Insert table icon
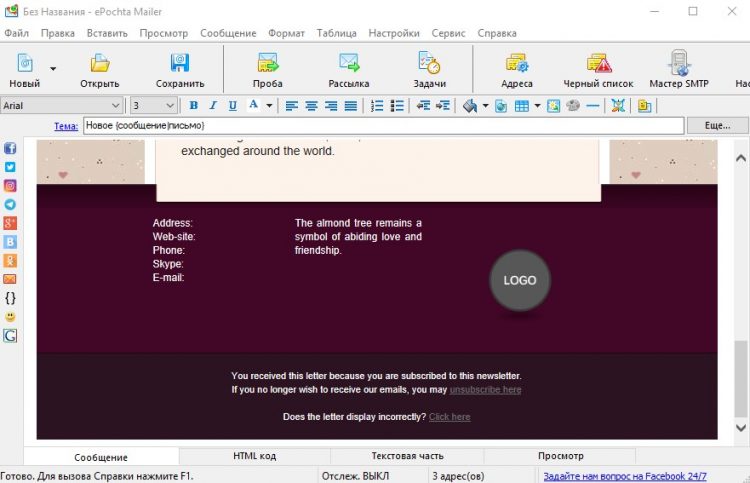 point(522,106)
